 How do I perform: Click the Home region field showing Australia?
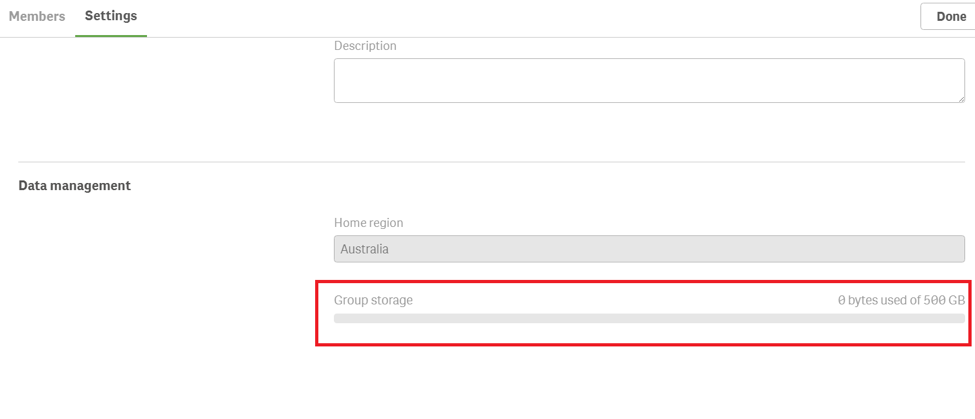(x=648, y=249)
